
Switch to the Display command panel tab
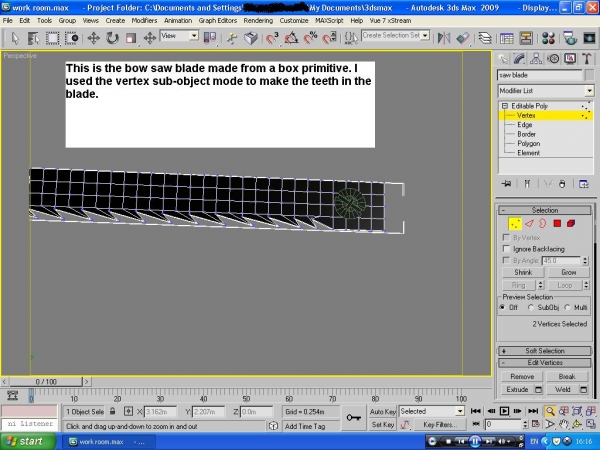570,59
